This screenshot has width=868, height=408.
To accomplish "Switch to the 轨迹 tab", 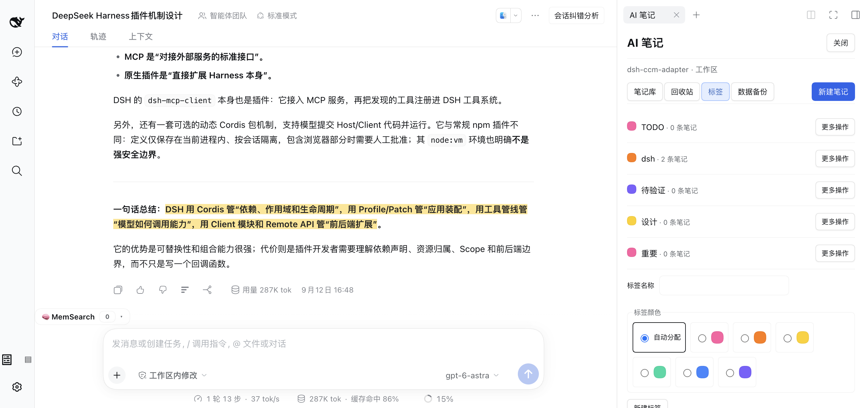I will click(x=98, y=37).
